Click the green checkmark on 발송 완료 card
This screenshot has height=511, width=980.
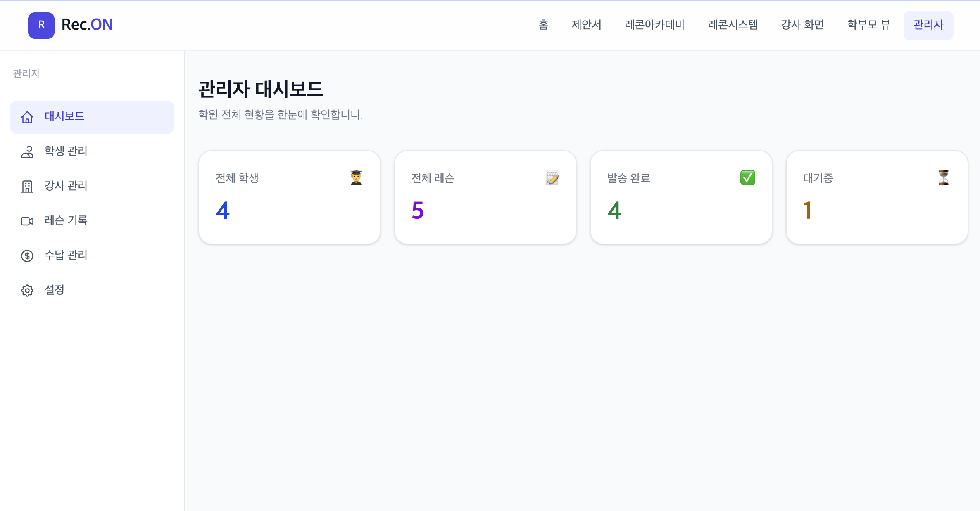(x=747, y=177)
